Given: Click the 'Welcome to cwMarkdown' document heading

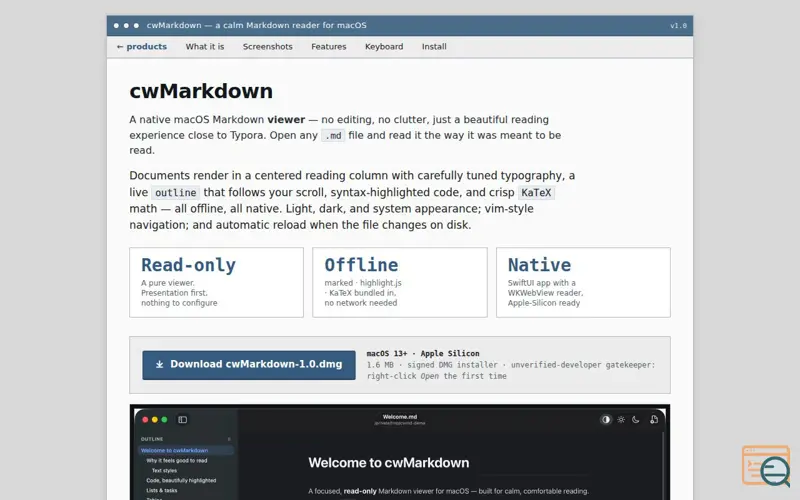Looking at the screenshot, I should (389, 463).
